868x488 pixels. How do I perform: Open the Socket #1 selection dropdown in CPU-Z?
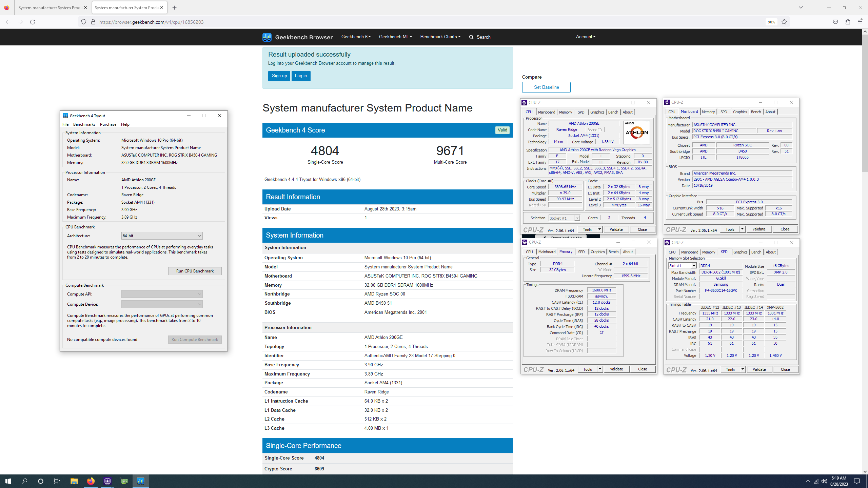tap(564, 218)
